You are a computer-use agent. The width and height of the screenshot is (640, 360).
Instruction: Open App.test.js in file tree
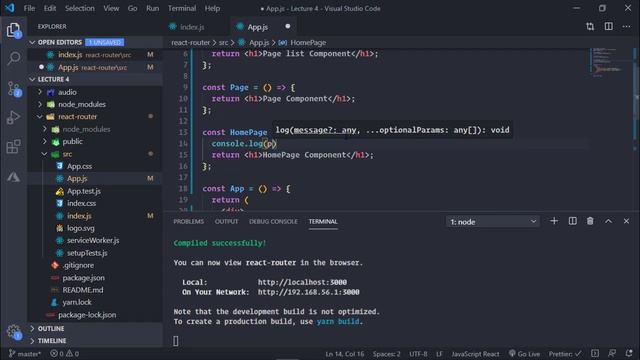click(84, 191)
